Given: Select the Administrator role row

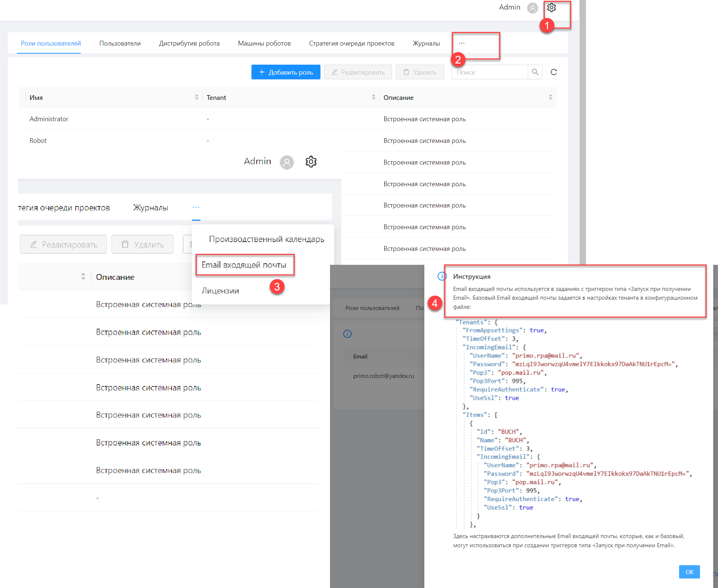Looking at the screenshot, I should click(x=287, y=119).
